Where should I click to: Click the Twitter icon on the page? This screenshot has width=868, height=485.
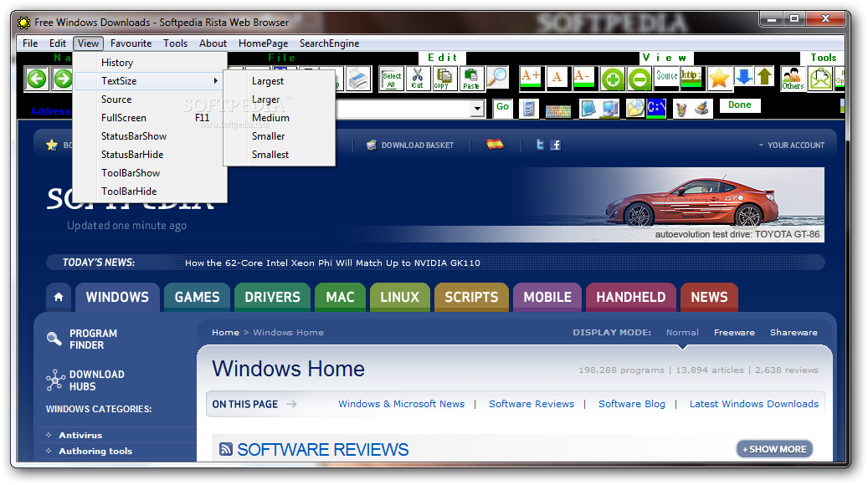click(x=540, y=145)
